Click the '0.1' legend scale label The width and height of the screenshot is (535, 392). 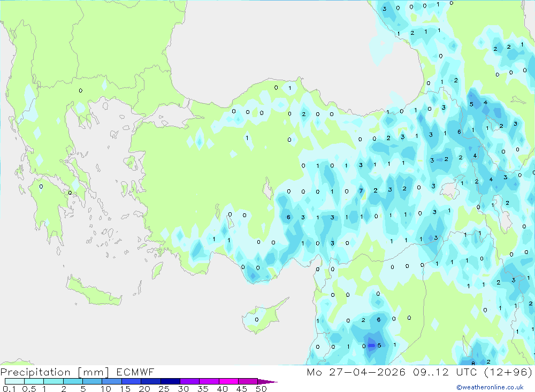(x=9, y=389)
